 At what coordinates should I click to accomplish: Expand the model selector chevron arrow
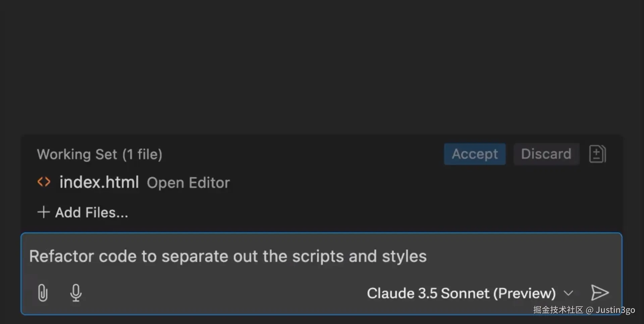(x=568, y=293)
